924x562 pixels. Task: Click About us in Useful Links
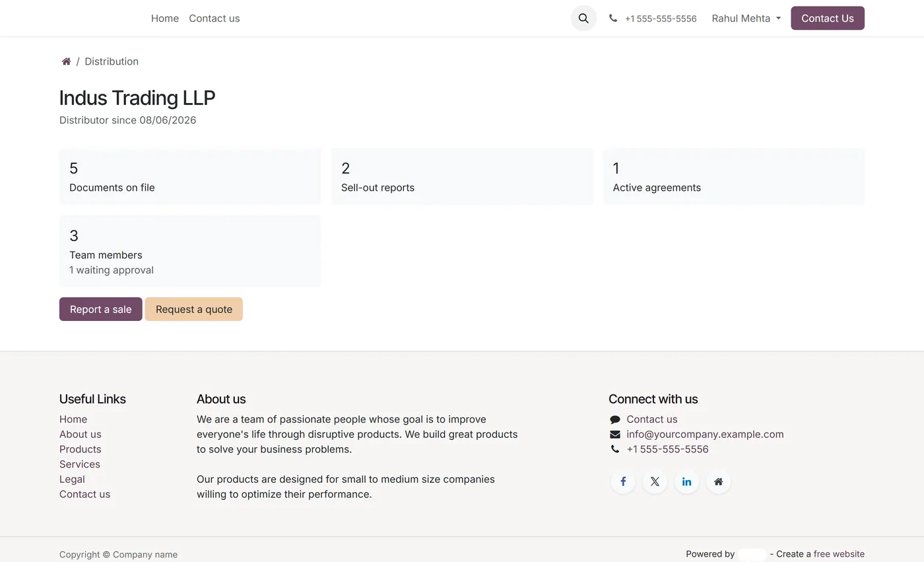(81, 435)
